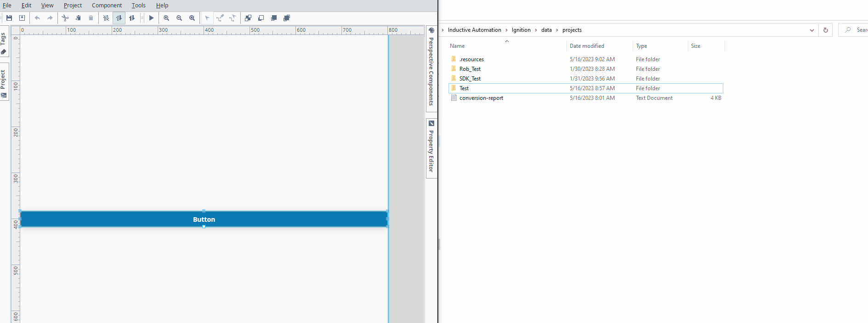Open the View menu

[x=47, y=6]
